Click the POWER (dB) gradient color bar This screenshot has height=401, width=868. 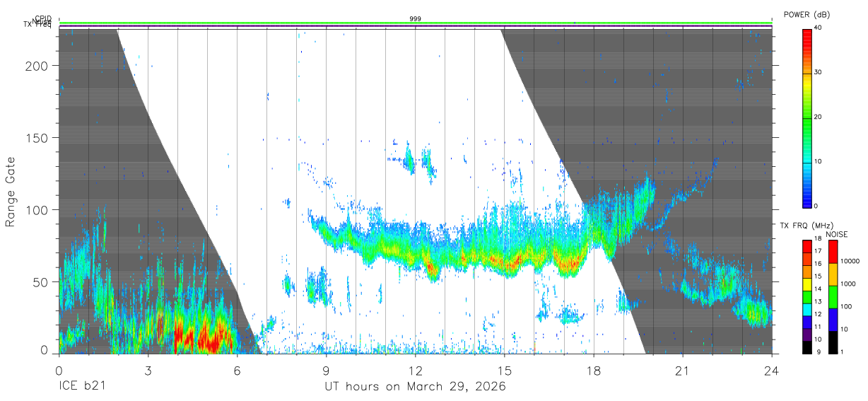click(x=807, y=117)
